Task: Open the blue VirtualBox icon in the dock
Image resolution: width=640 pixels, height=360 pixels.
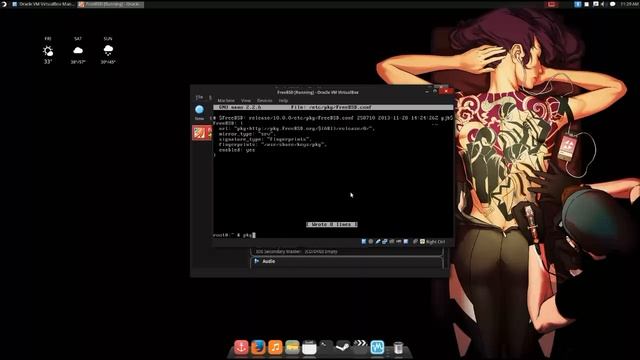Action: [377, 347]
